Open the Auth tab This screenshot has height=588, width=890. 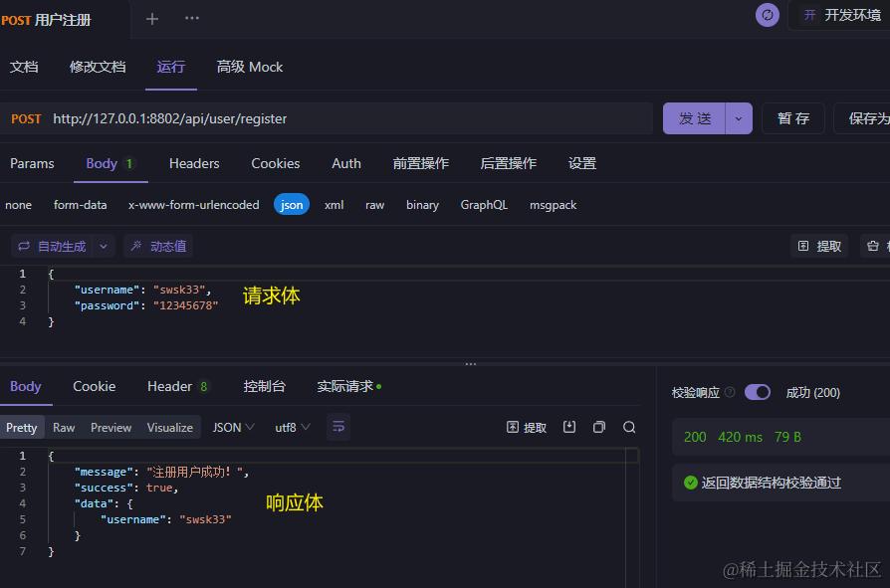(346, 163)
